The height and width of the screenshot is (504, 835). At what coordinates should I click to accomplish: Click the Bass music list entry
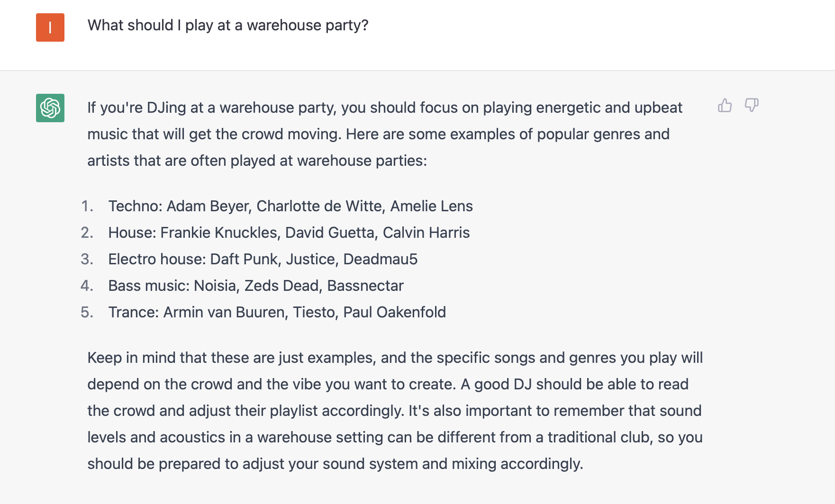[256, 286]
